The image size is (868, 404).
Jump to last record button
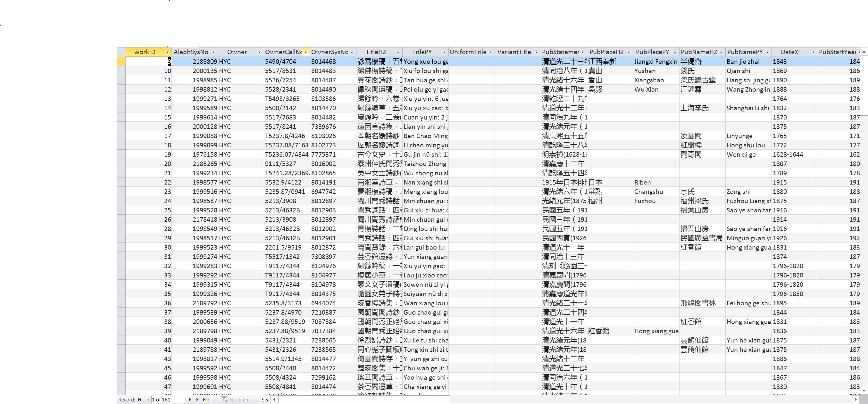pyautogui.click(x=198, y=400)
